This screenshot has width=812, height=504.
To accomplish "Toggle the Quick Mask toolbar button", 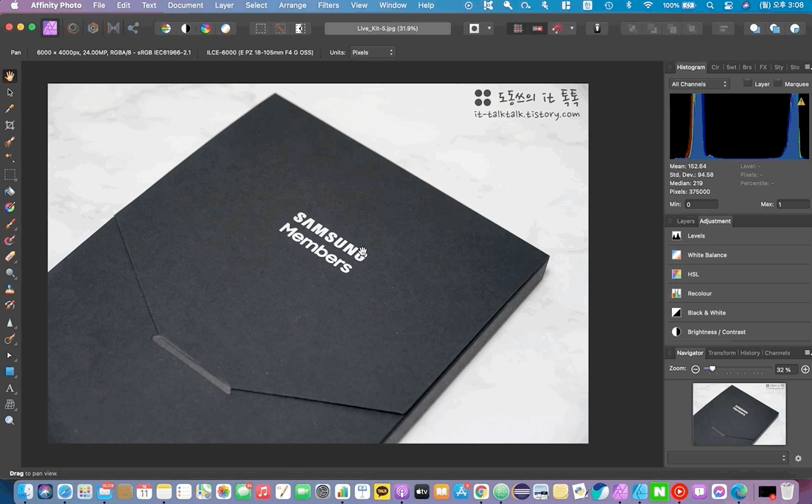I will [x=474, y=29].
